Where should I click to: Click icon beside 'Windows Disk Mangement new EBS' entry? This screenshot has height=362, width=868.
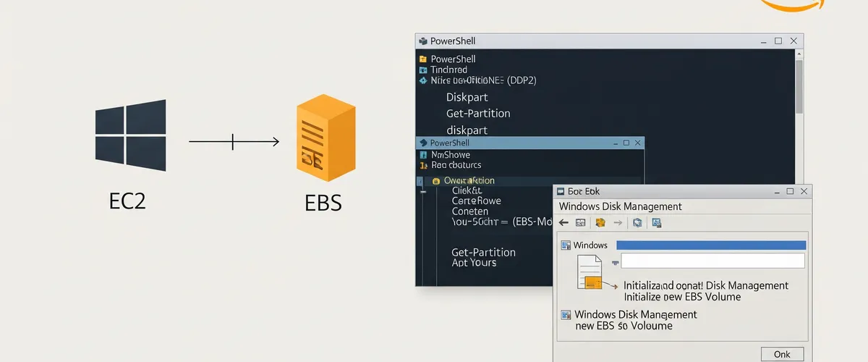point(566,315)
